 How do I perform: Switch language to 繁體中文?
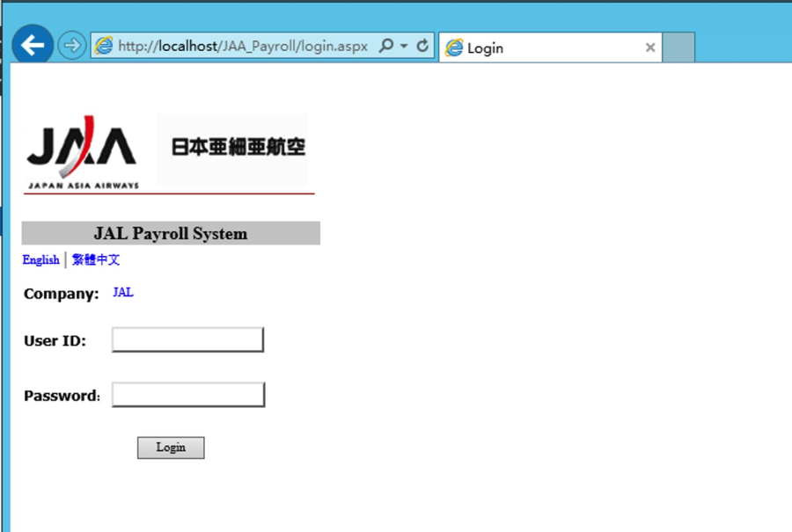click(96, 260)
